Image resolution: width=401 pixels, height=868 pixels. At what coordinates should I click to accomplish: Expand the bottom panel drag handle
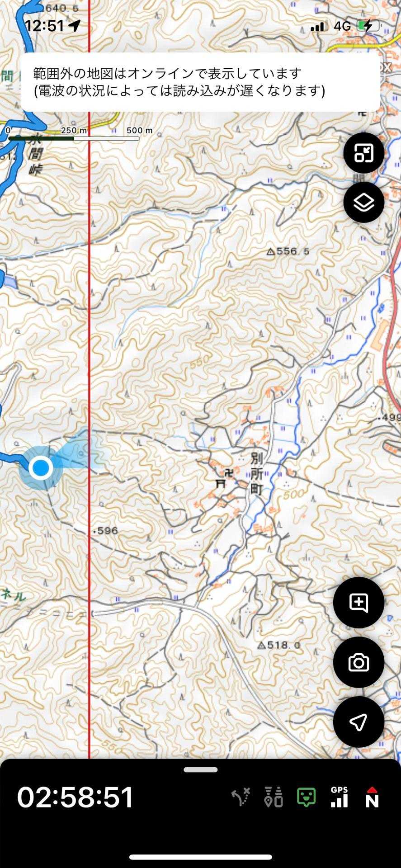201,769
